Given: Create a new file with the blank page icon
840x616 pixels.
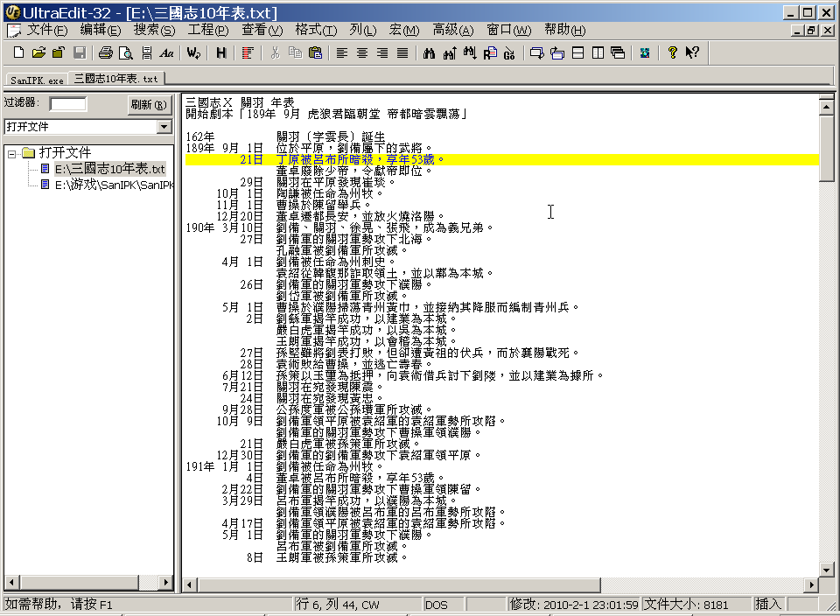Looking at the screenshot, I should [18, 52].
